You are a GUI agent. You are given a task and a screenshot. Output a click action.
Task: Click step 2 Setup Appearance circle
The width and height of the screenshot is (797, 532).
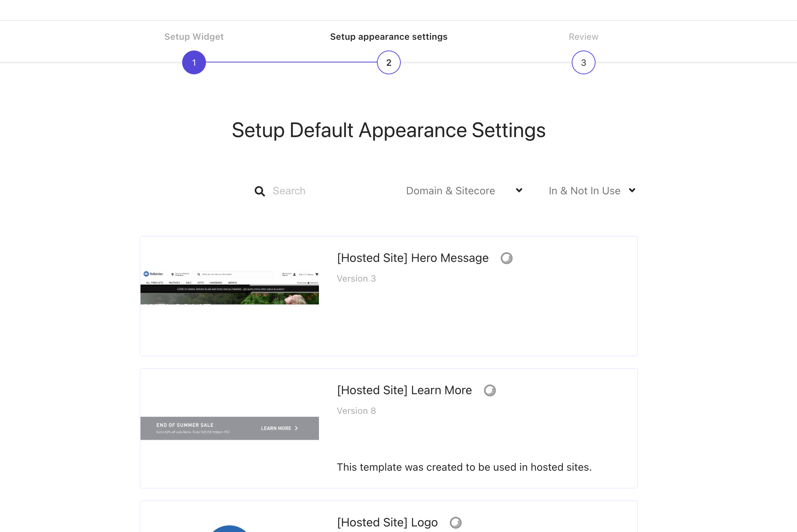point(388,62)
